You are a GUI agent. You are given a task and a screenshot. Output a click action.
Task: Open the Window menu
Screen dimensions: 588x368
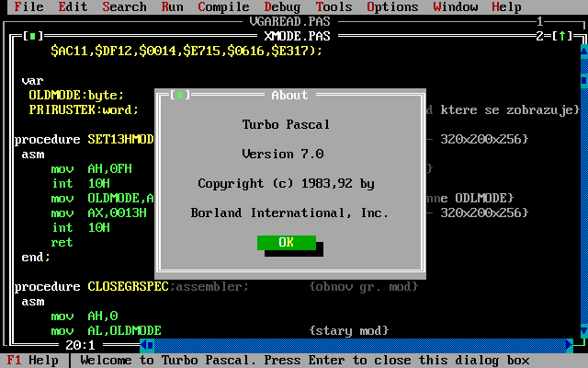click(456, 6)
